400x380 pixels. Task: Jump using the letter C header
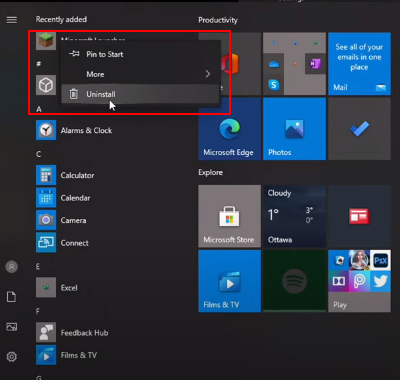[x=39, y=154]
